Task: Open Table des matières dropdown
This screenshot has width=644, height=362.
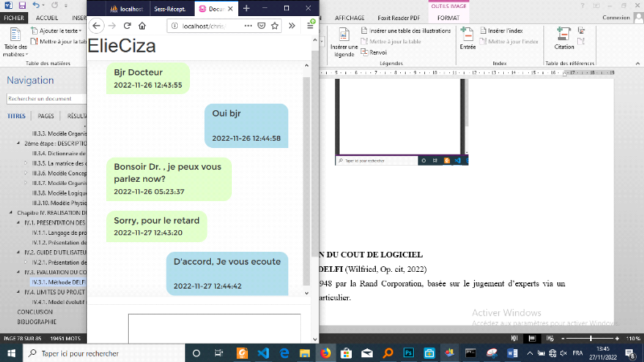Action: click(x=15, y=42)
